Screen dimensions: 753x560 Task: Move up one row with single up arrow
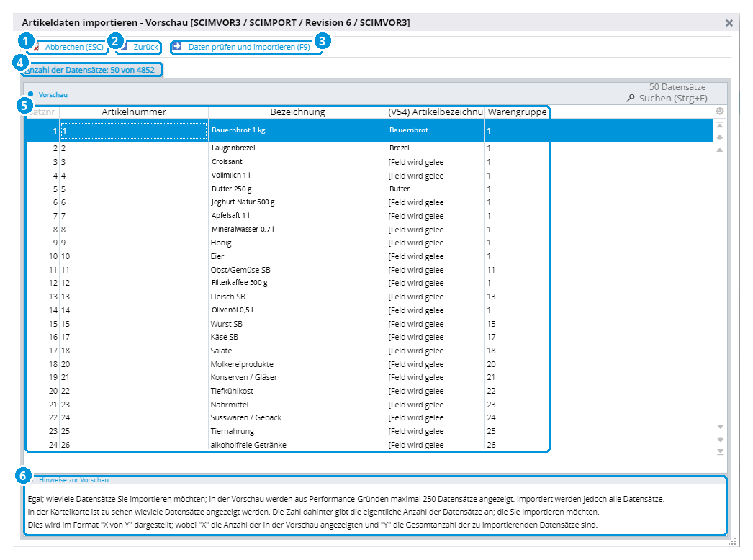pyautogui.click(x=719, y=150)
